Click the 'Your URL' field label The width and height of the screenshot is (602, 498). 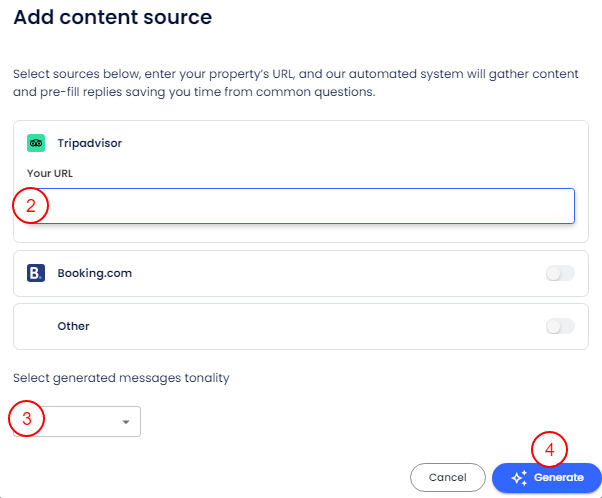coord(50,173)
